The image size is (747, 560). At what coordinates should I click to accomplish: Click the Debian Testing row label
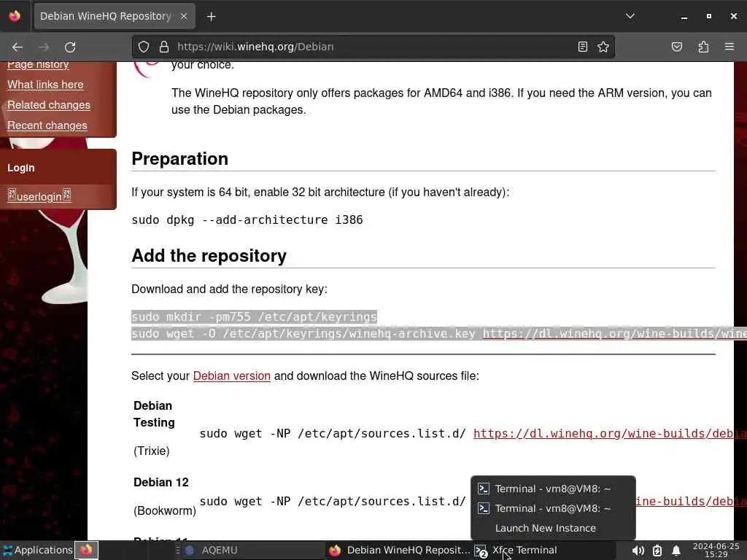[x=154, y=414]
